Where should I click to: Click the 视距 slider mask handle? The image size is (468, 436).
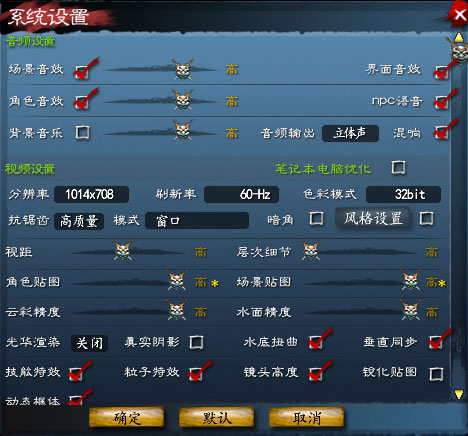point(123,250)
